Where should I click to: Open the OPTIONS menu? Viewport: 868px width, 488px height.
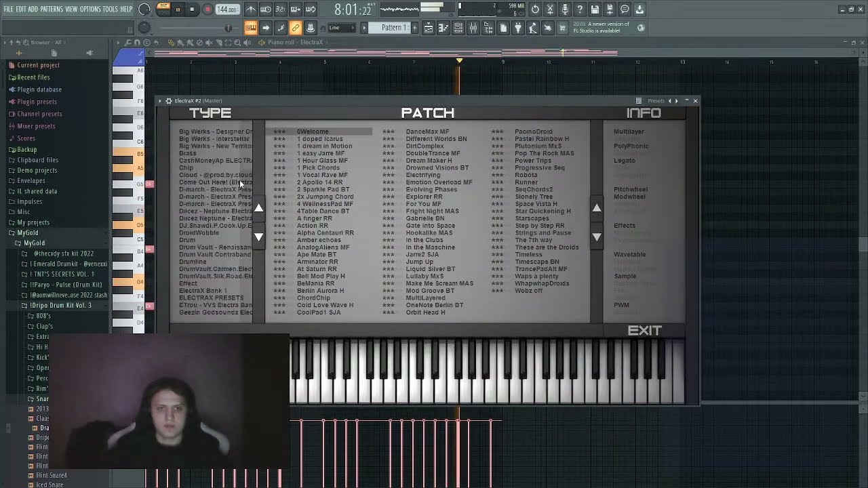click(90, 9)
